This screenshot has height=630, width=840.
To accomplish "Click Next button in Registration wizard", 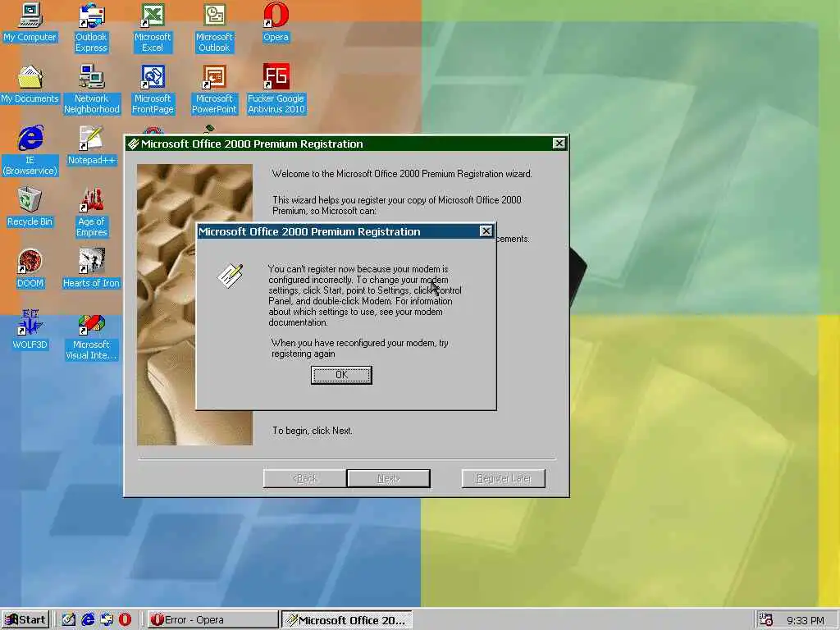I will (x=388, y=478).
